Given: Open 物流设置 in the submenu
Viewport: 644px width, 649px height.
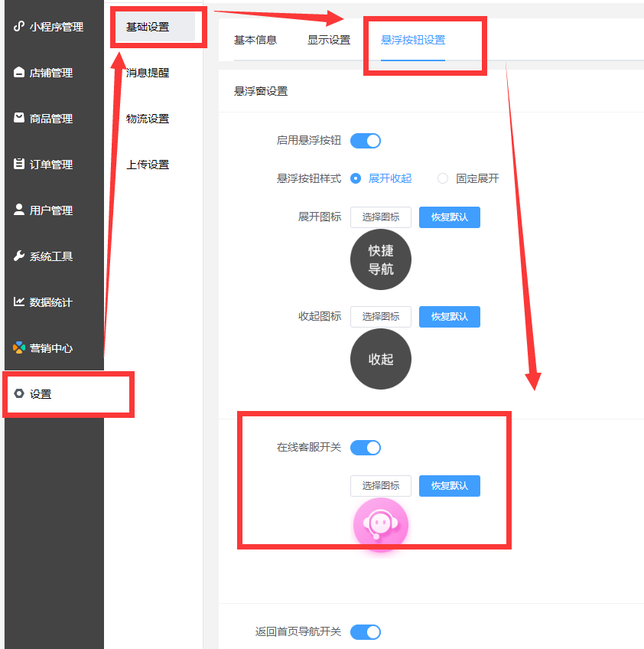Looking at the screenshot, I should click(x=148, y=119).
